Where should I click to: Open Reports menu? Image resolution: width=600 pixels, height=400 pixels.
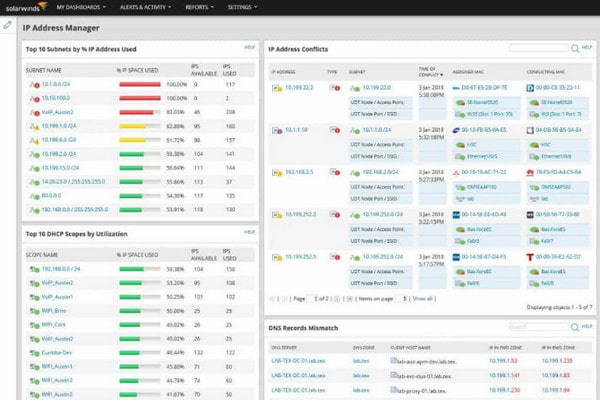click(x=199, y=7)
